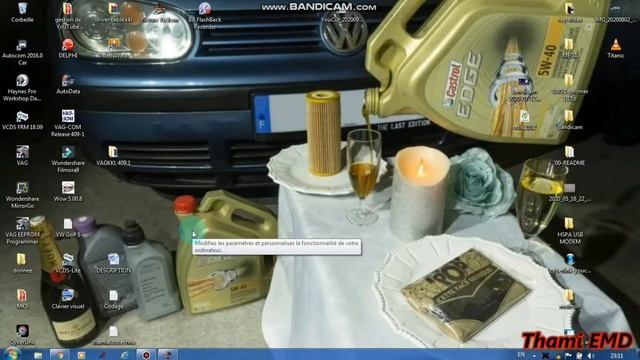The height and width of the screenshot is (360, 640).
Task: Open the 00-README folder
Action: pyautogui.click(x=569, y=156)
